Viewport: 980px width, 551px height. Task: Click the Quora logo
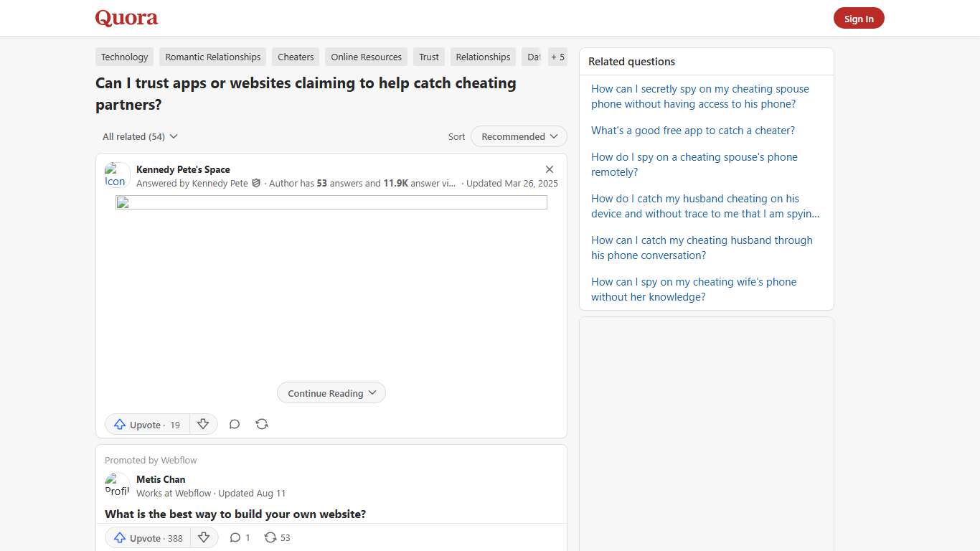click(126, 18)
